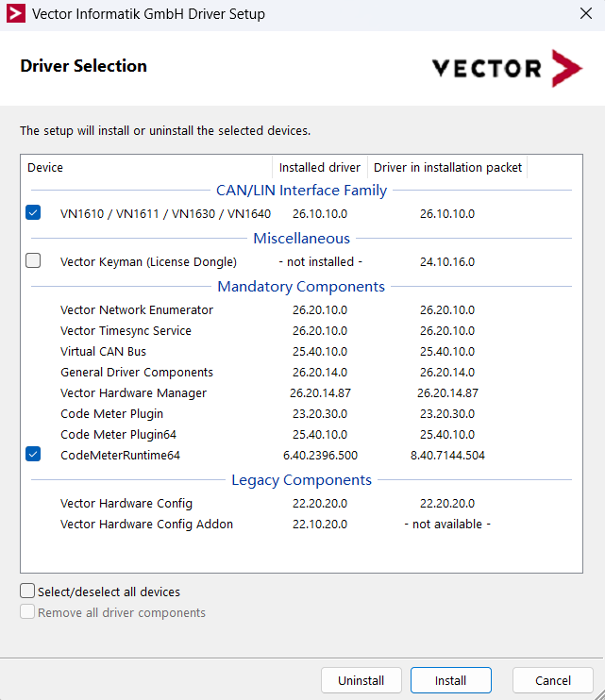This screenshot has height=700, width=605.
Task: Click the Driver Selection heading
Action: point(83,66)
